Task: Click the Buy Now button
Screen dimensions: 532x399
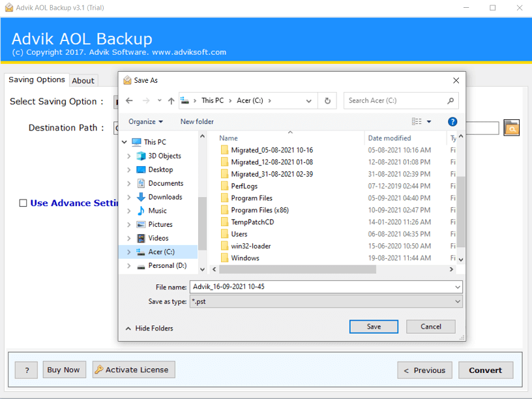Action: (x=64, y=369)
